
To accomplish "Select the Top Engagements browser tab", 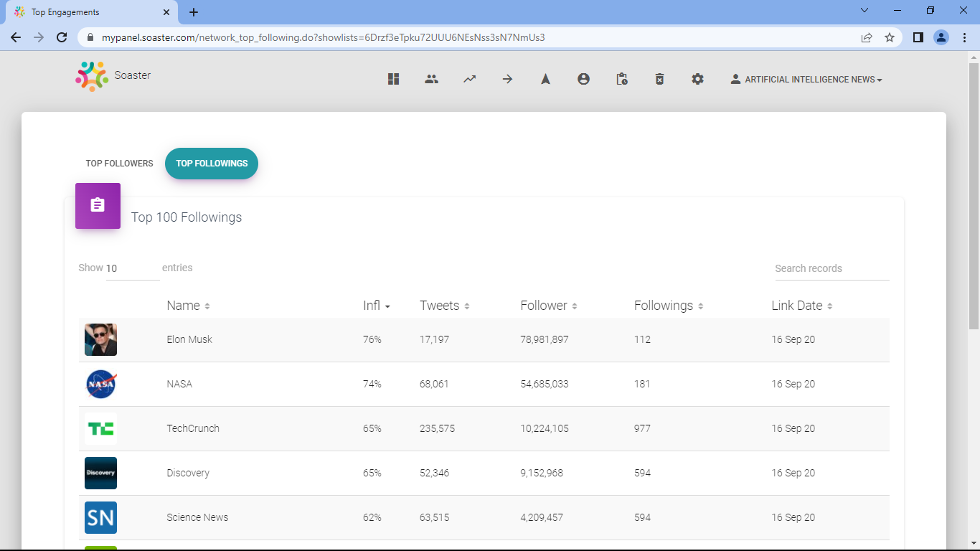I will (92, 12).
